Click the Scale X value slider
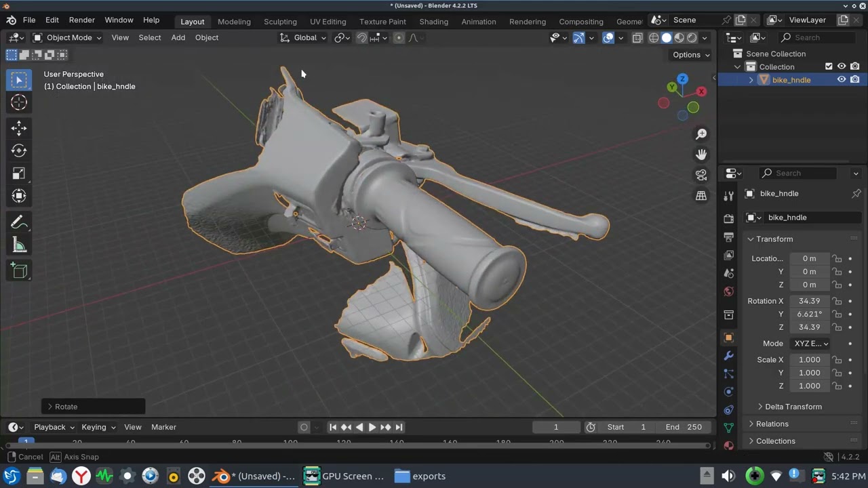The width and height of the screenshot is (868, 488). [x=809, y=360]
